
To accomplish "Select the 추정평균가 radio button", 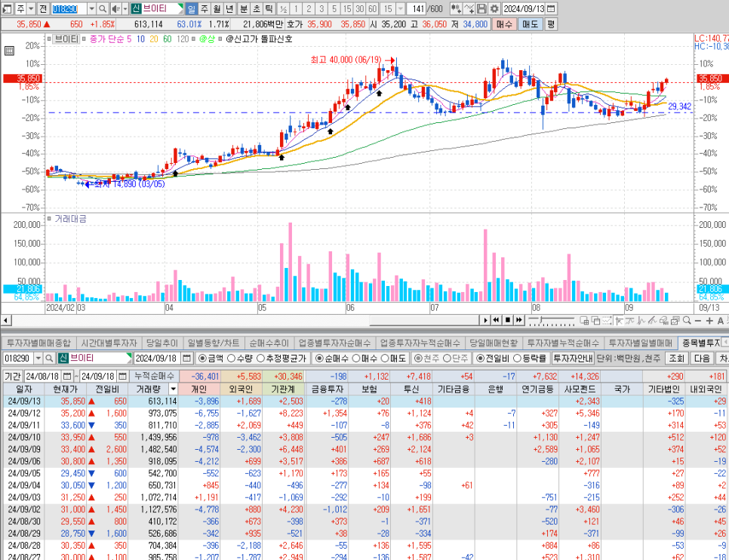I will click(x=260, y=358).
